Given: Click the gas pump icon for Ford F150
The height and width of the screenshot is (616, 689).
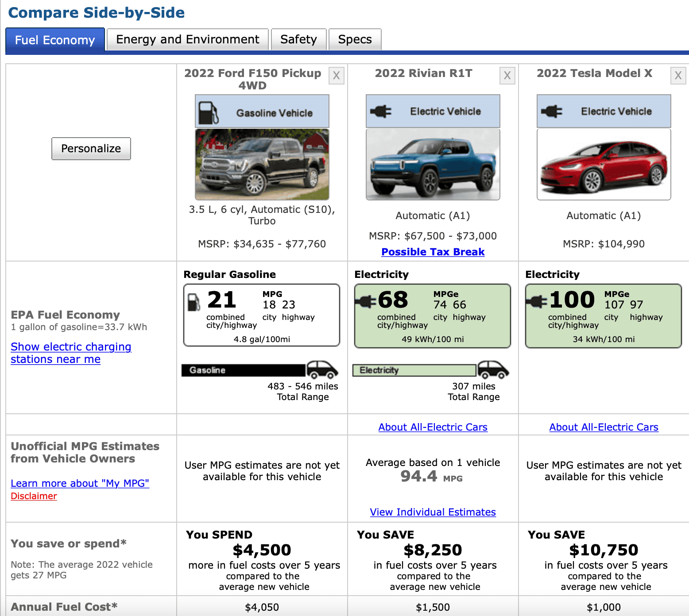Looking at the screenshot, I should tap(208, 112).
